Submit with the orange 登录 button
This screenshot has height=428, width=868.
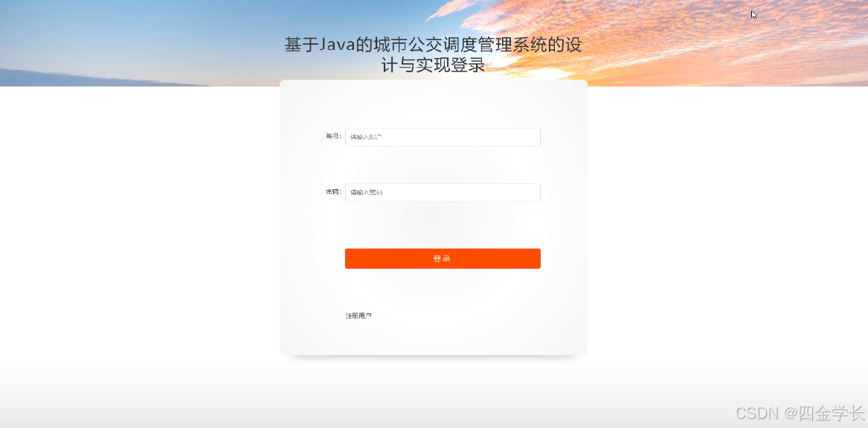443,258
